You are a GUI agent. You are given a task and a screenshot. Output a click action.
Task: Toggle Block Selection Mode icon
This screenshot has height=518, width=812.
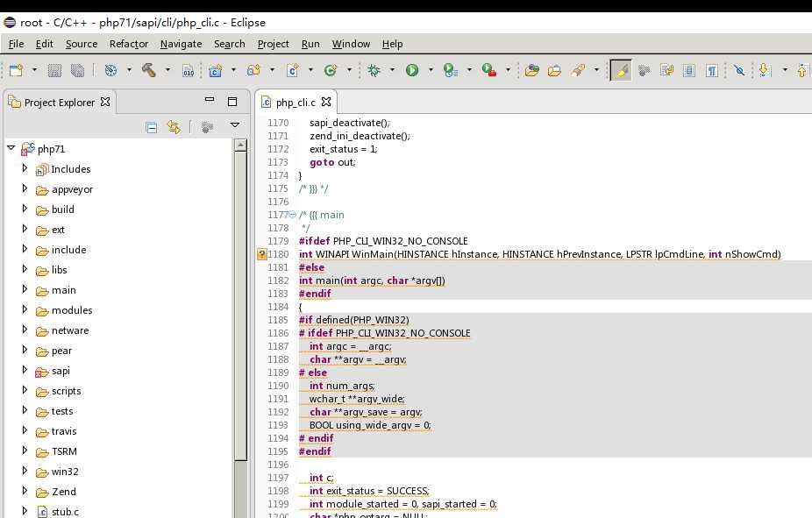coord(688,70)
